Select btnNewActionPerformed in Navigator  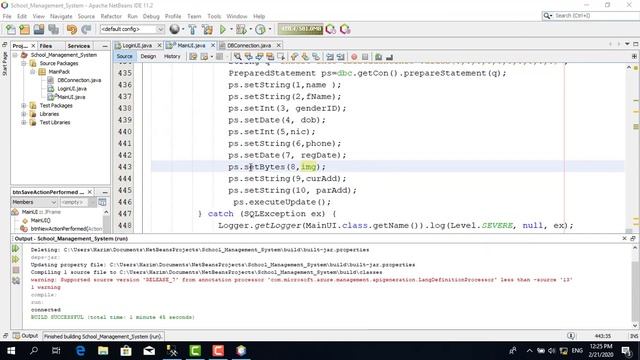[x=66, y=229]
